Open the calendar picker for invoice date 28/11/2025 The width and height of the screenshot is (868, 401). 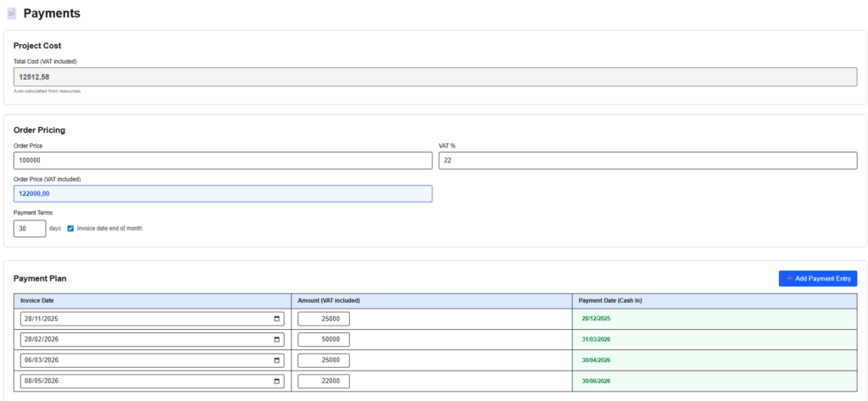tap(277, 319)
